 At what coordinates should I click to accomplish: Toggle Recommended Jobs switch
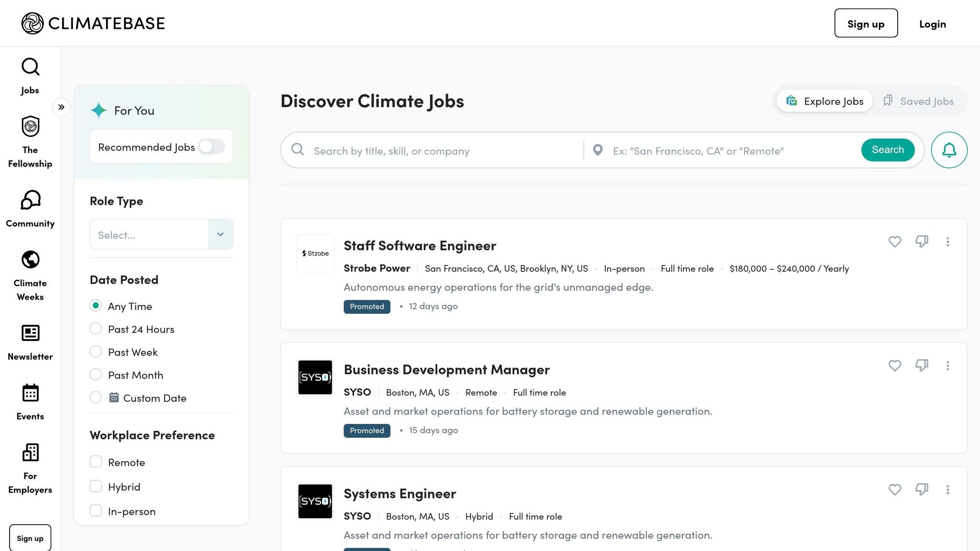click(x=212, y=146)
